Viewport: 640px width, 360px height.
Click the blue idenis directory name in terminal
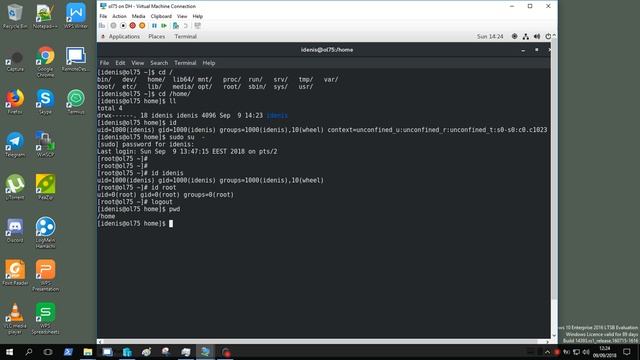click(x=277, y=116)
